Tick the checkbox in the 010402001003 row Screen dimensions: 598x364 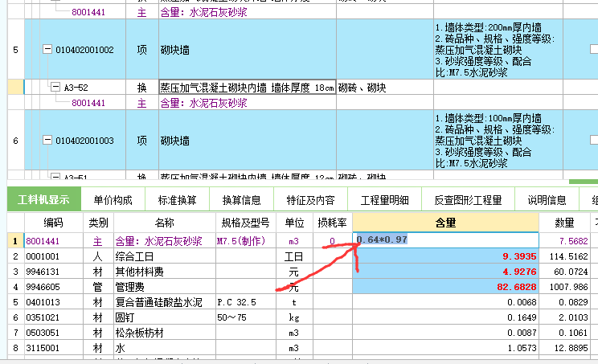click(594, 140)
